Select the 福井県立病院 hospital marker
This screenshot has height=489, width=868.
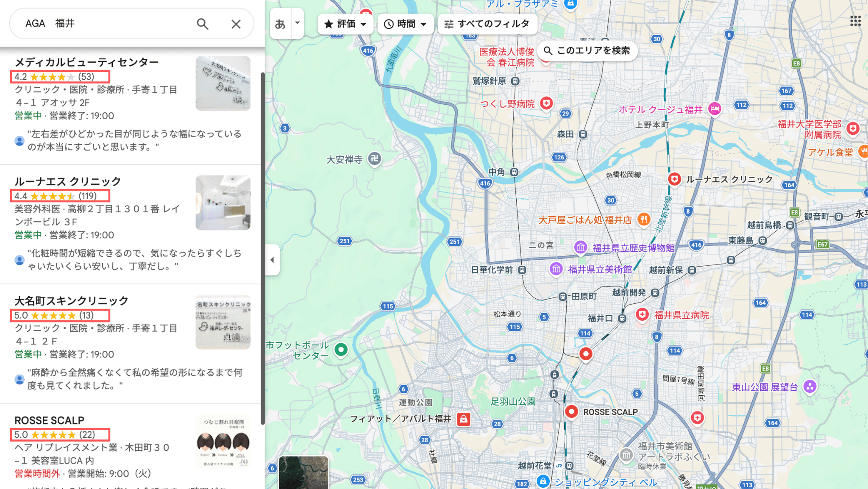point(643,315)
